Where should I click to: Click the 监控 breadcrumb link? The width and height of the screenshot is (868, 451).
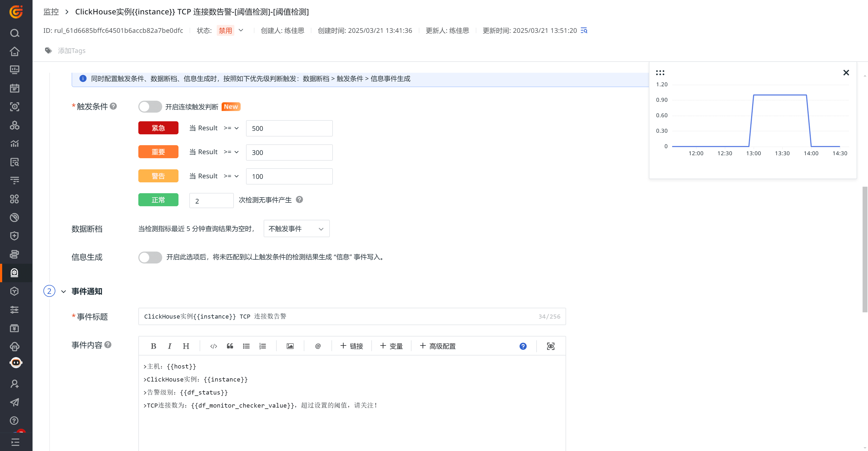pyautogui.click(x=51, y=12)
